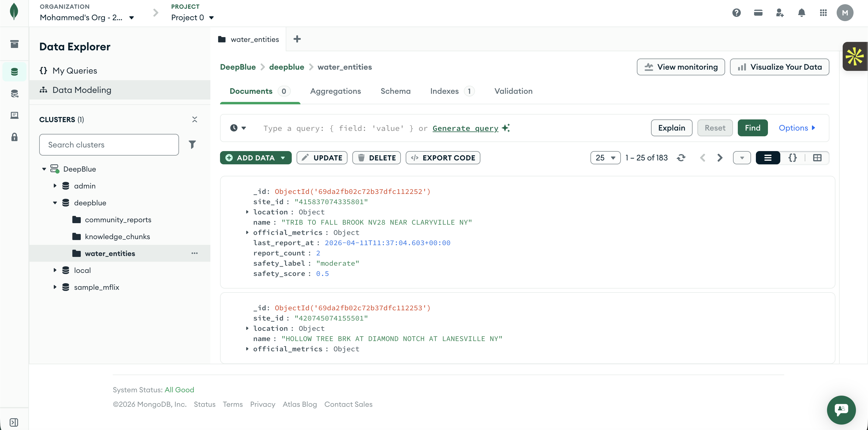This screenshot has height=430, width=868.
Task: Click the Generate query link
Action: pyautogui.click(x=465, y=128)
